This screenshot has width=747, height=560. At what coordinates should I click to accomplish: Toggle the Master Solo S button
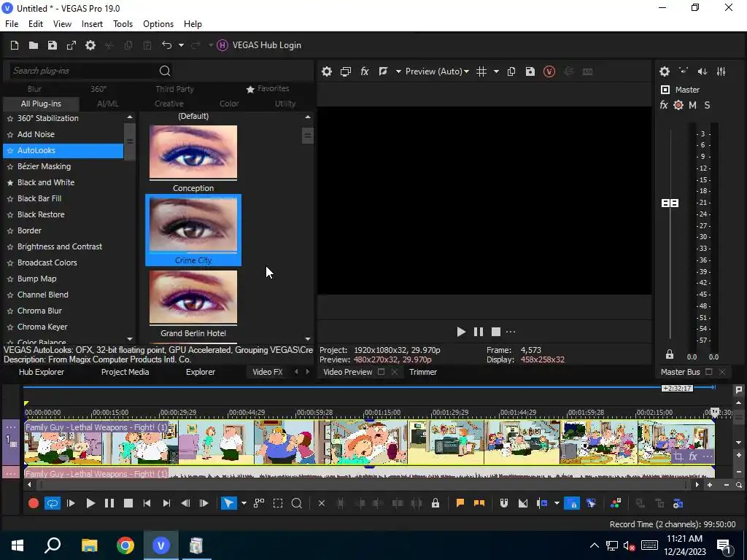(707, 105)
